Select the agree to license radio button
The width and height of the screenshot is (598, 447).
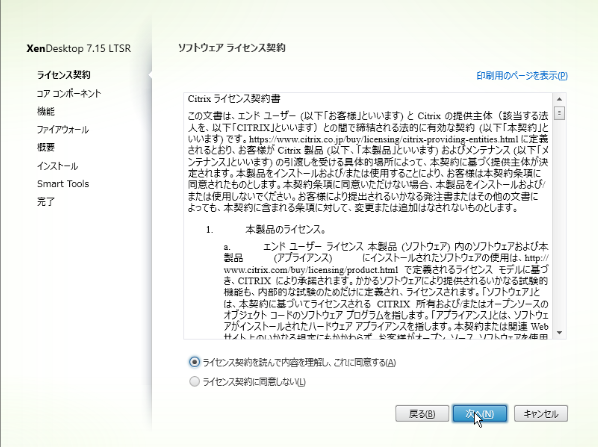tap(195, 362)
